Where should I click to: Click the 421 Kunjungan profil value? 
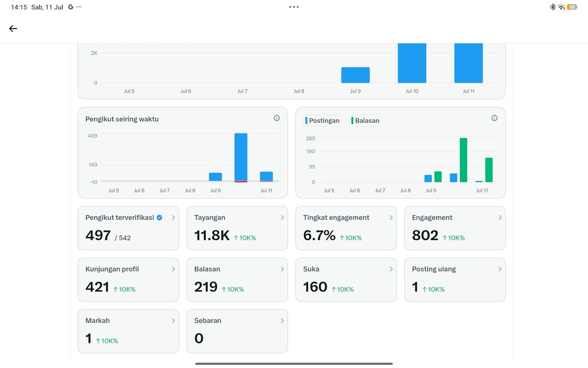pyautogui.click(x=98, y=287)
